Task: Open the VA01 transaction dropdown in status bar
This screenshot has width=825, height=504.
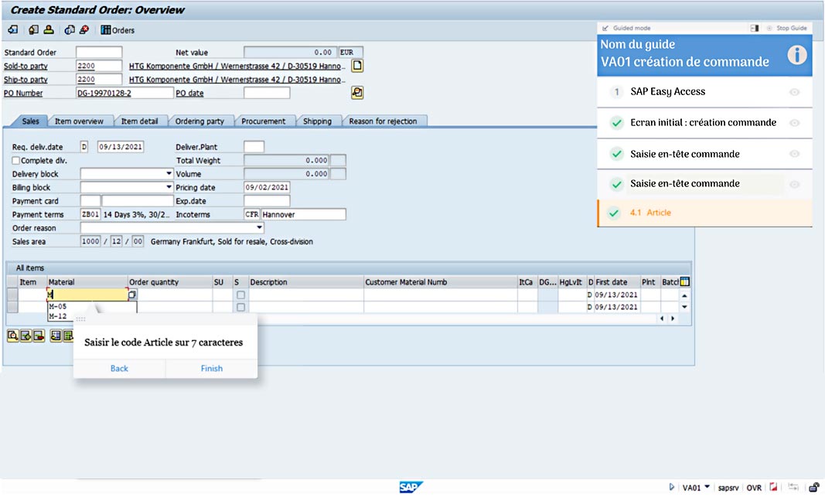Action: pyautogui.click(x=707, y=487)
